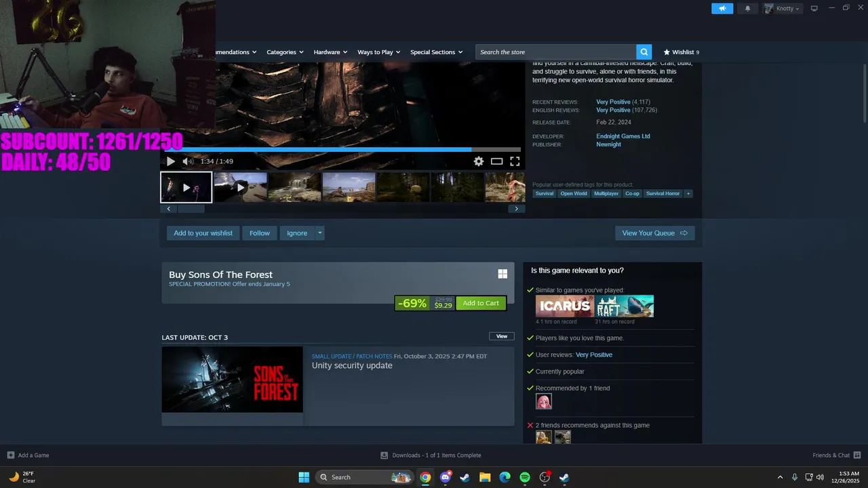Expand the Special Sections menu
The image size is (868, 488).
pyautogui.click(x=436, y=52)
